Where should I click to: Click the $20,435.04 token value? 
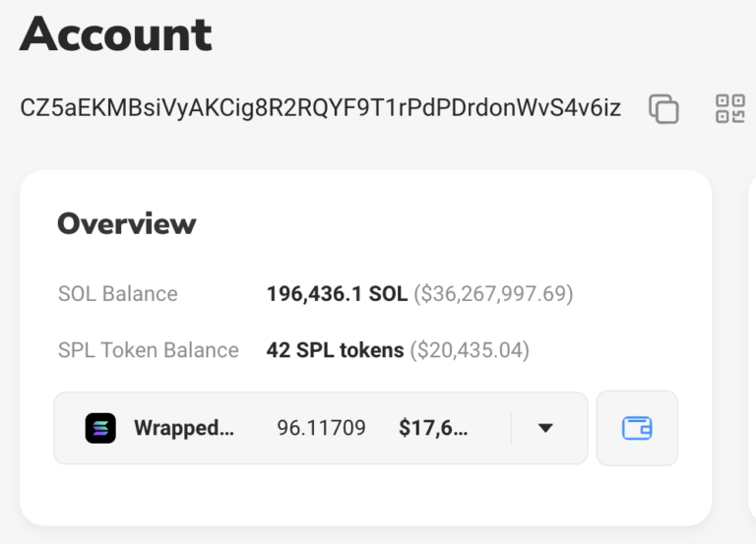(470, 350)
